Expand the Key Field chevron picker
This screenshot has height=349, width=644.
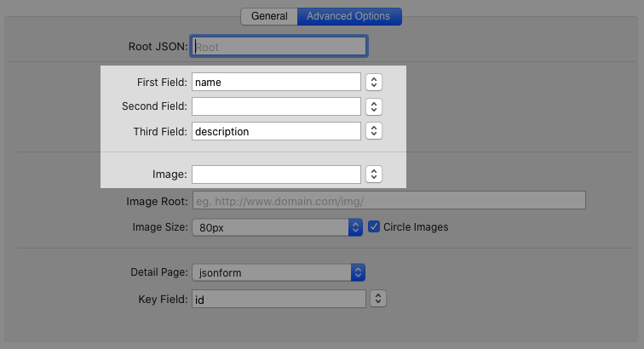pos(379,299)
